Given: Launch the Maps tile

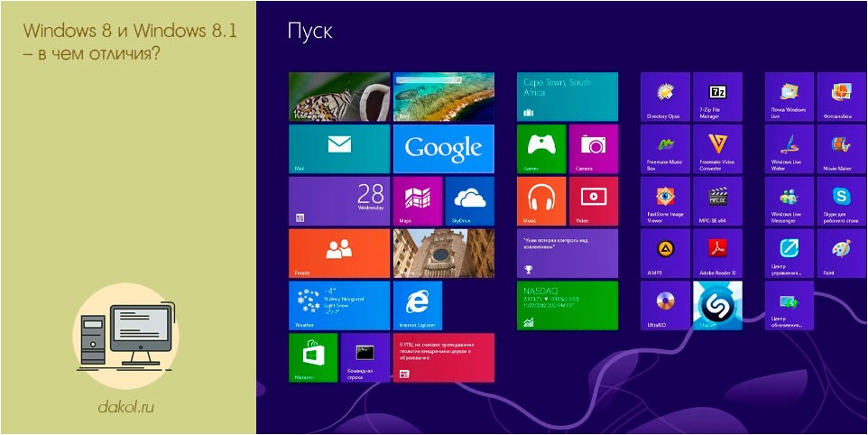Looking at the screenshot, I should click(418, 201).
